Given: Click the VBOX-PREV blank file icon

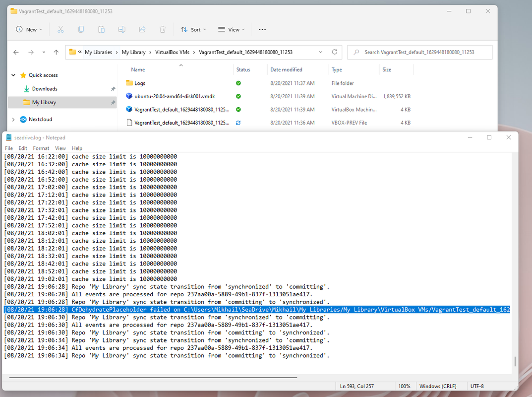Looking at the screenshot, I should (x=129, y=123).
